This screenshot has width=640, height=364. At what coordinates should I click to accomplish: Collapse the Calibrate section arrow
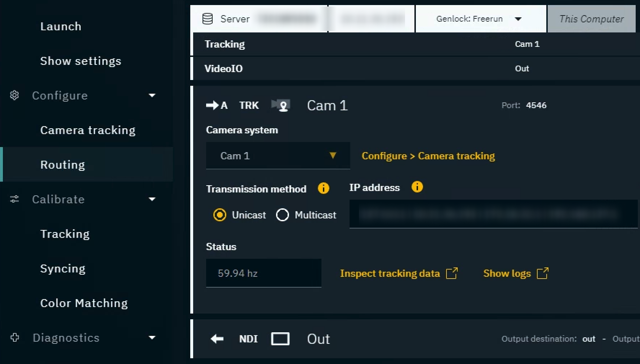[x=152, y=199]
